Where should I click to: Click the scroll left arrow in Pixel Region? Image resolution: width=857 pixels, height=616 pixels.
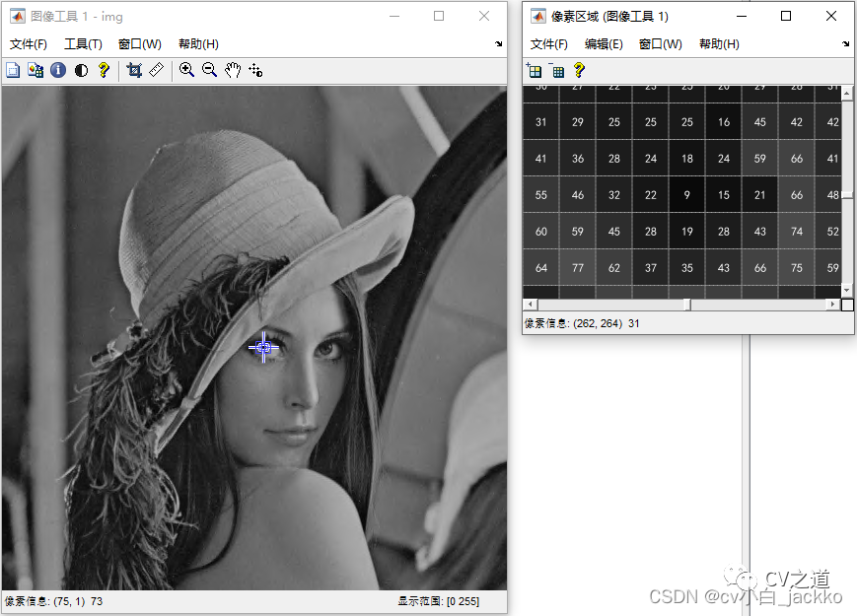[530, 305]
